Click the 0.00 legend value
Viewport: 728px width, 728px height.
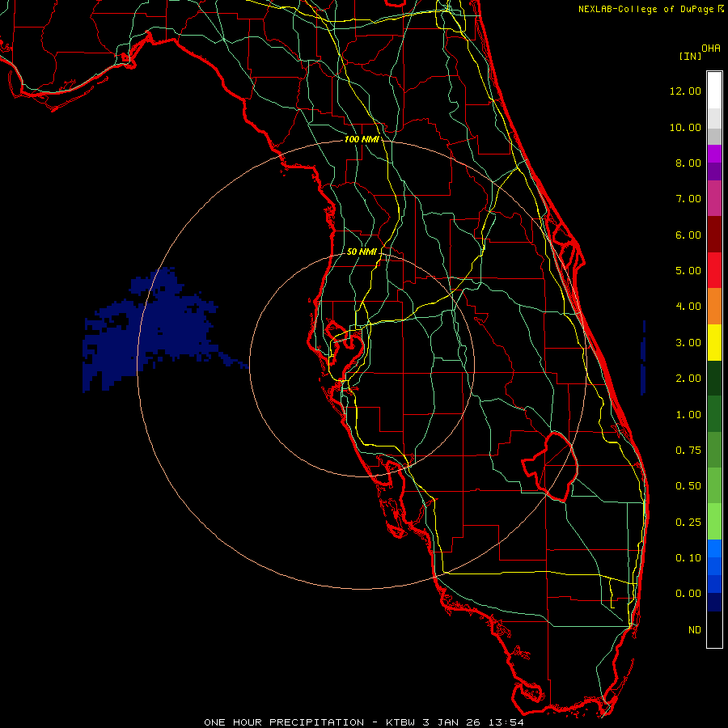pos(688,594)
